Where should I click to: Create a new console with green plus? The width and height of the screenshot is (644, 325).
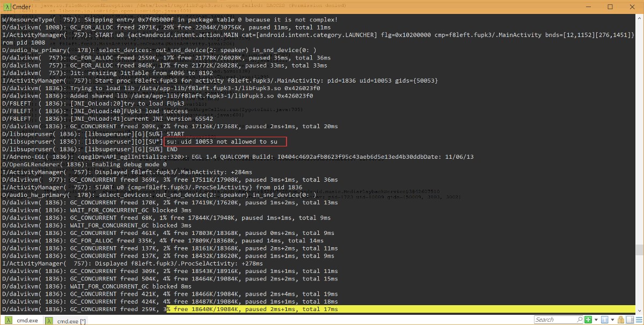click(x=589, y=320)
